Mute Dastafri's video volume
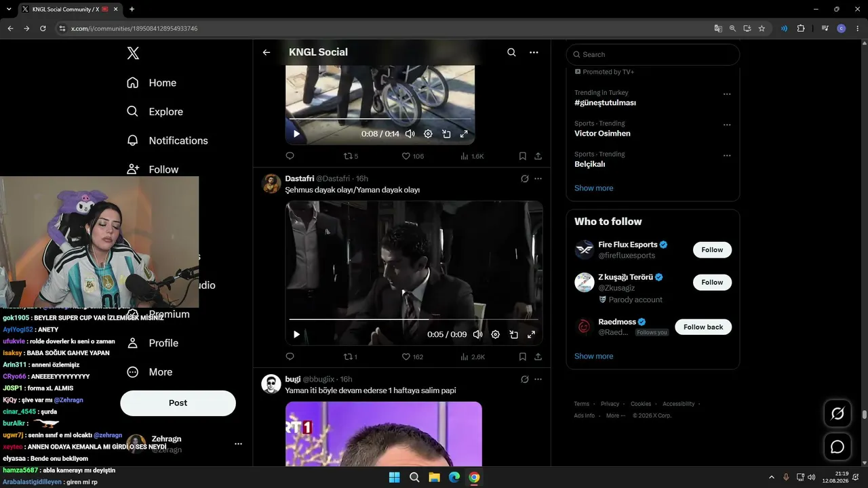 [x=477, y=334]
